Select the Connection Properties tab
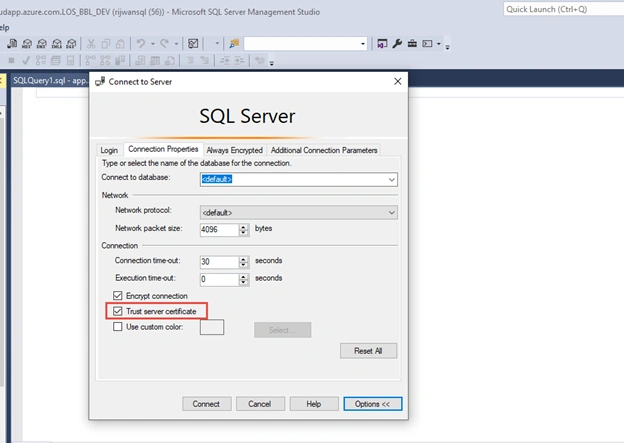The height and width of the screenshot is (443, 624). pos(163,149)
